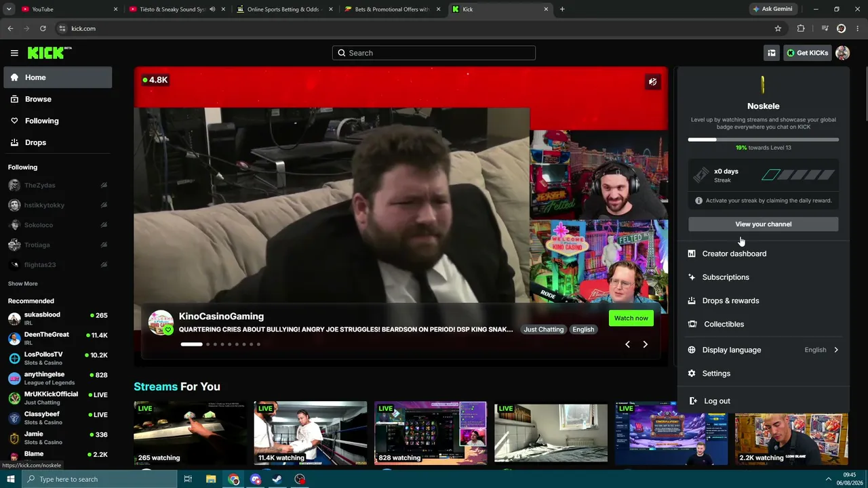This screenshot has width=868, height=488.
Task: Click the KICK logo
Action: point(50,53)
